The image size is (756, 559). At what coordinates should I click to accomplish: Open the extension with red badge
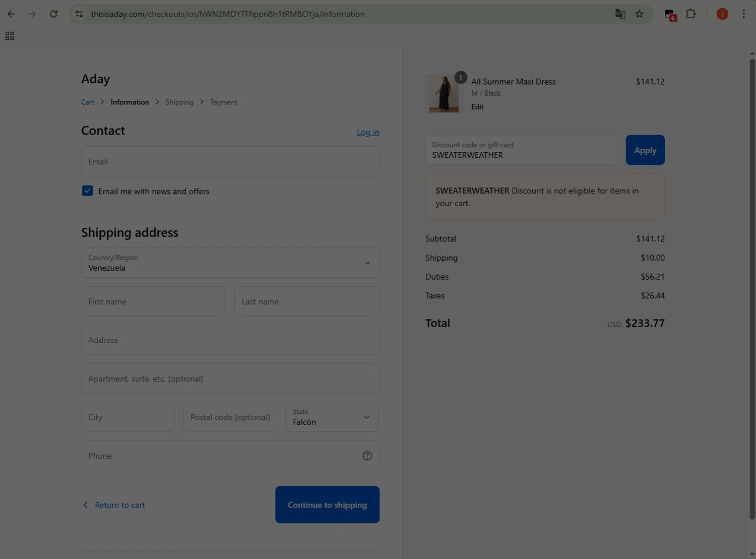(670, 15)
